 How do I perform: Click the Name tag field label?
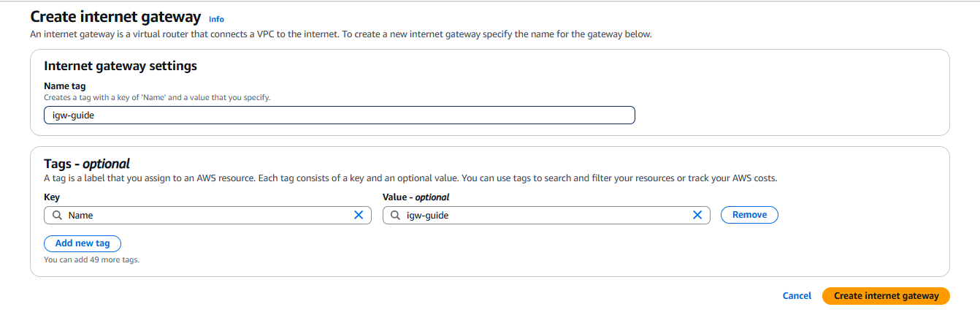[x=65, y=86]
